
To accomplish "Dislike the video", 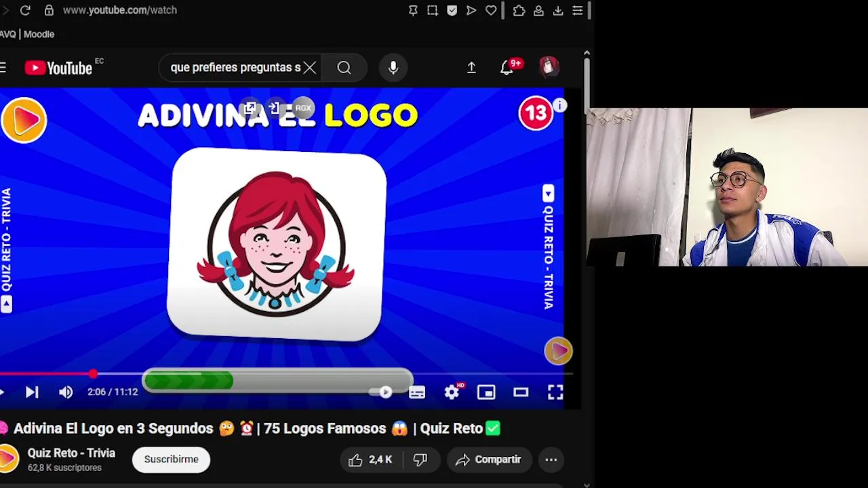I will (420, 460).
